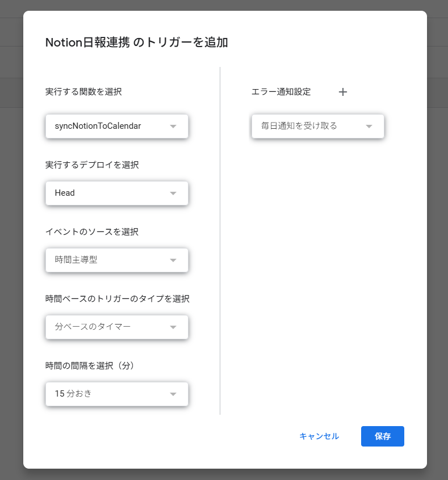Open the 毎日通知を受け取る notification dropdown
This screenshot has width=448, height=480.
[318, 126]
